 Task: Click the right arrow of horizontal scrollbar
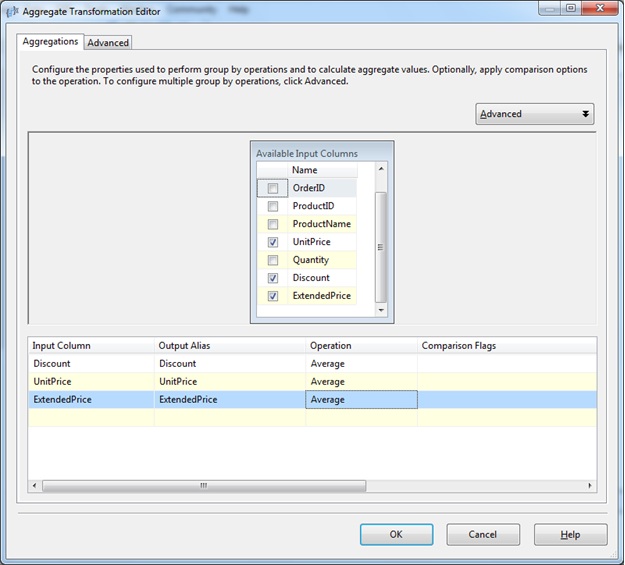click(x=590, y=486)
